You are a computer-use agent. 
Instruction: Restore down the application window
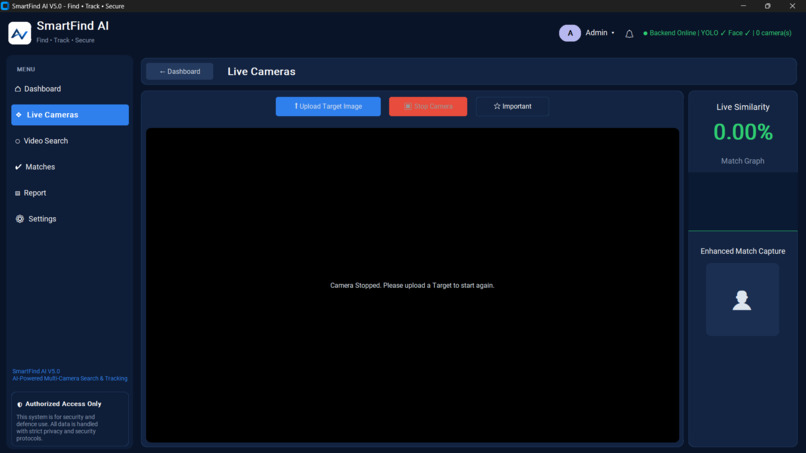tap(767, 6)
